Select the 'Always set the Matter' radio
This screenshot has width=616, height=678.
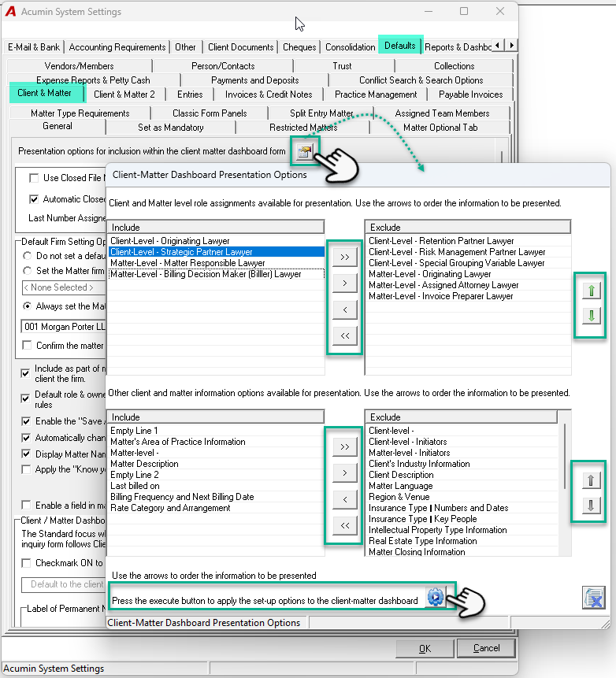(x=28, y=306)
